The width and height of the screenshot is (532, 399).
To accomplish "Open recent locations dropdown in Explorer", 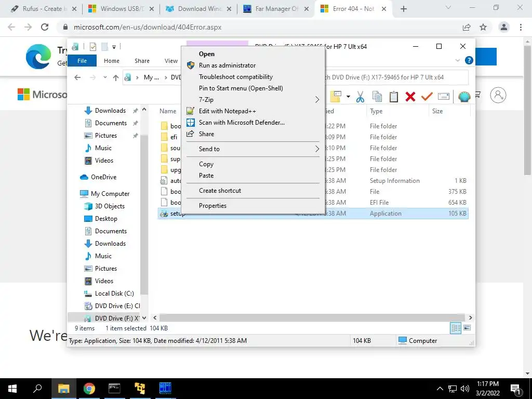I will (x=105, y=77).
